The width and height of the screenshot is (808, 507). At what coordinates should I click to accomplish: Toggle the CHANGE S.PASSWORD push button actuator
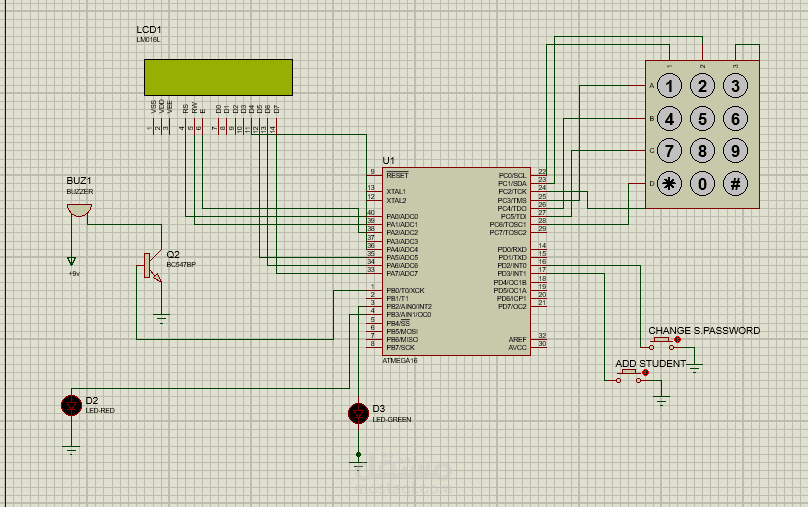(x=678, y=340)
